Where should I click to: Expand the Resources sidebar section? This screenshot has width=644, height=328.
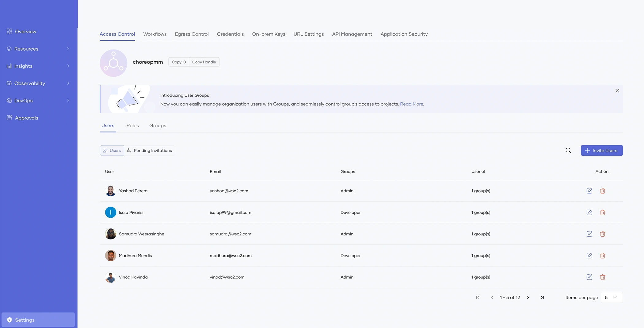[68, 49]
